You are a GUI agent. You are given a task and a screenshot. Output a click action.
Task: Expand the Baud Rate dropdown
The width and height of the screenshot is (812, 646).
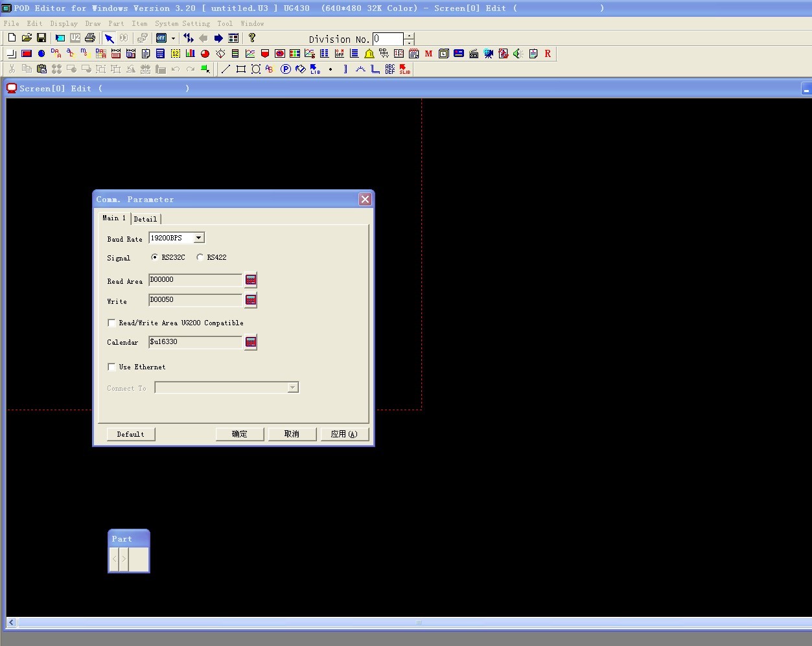click(x=198, y=238)
